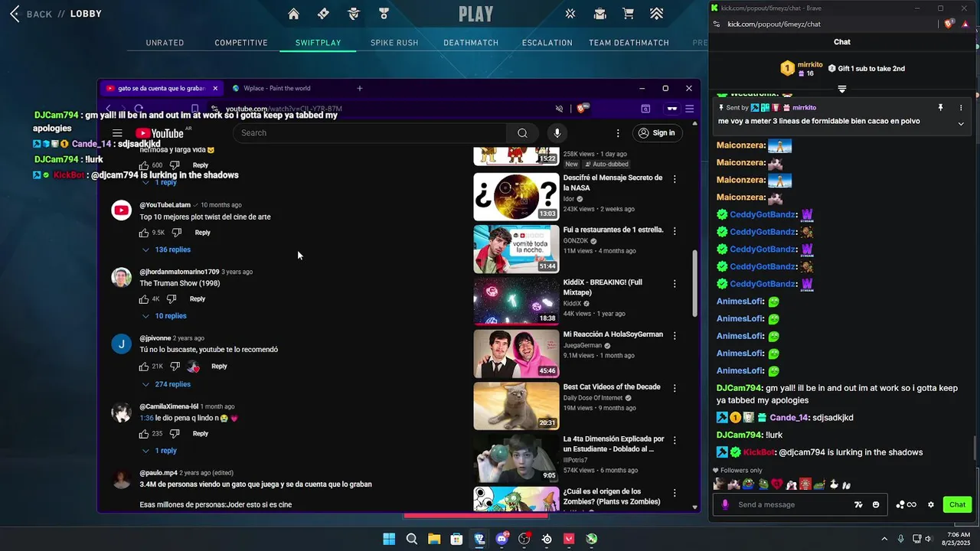980x551 pixels.
Task: Click the YouTube search input field
Action: 369,133
